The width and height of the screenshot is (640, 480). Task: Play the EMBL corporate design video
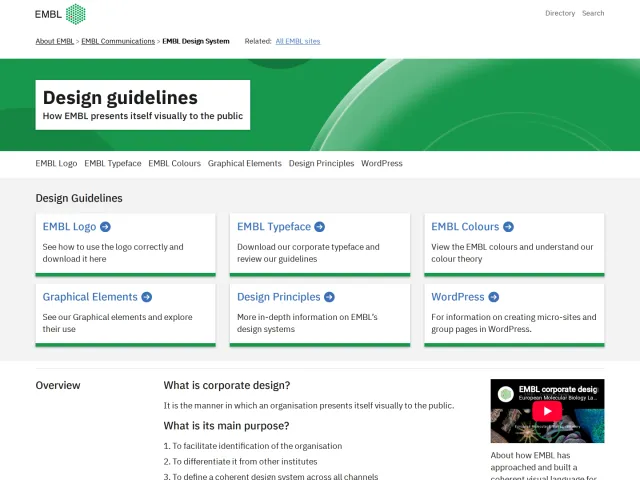pos(547,411)
